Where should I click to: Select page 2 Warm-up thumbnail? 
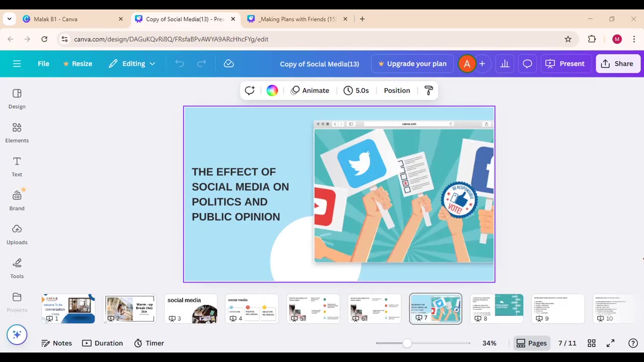pyautogui.click(x=130, y=309)
